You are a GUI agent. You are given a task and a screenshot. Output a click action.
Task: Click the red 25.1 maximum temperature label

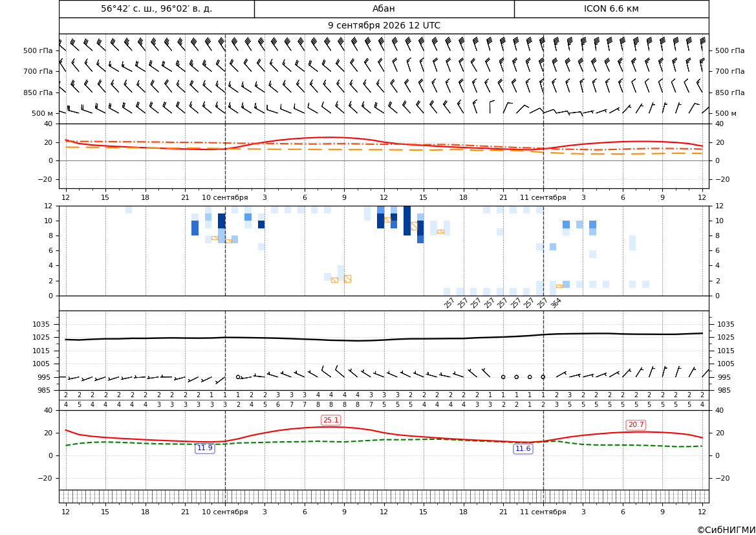330,420
